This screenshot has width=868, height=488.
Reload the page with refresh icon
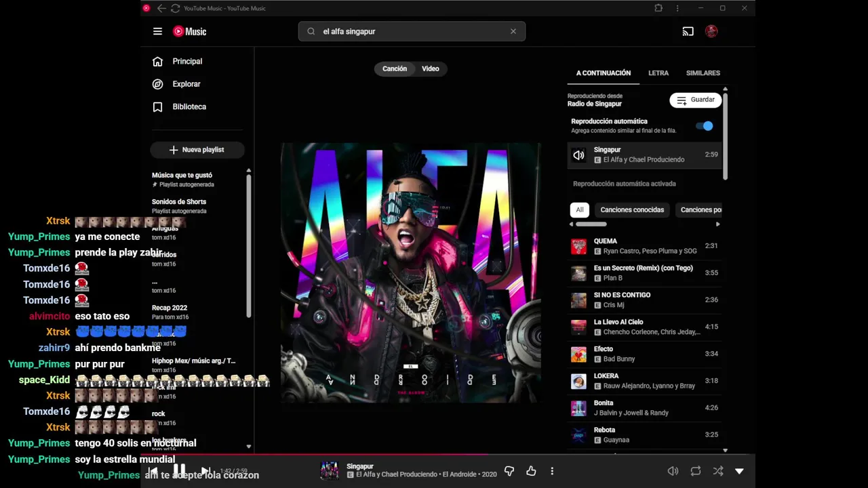[175, 8]
